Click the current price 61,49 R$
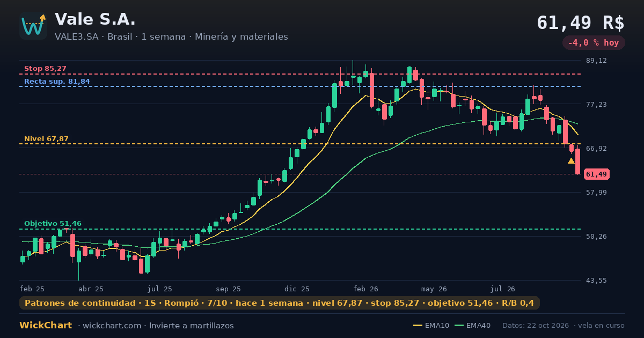The width and height of the screenshot is (644, 338). [x=581, y=23]
